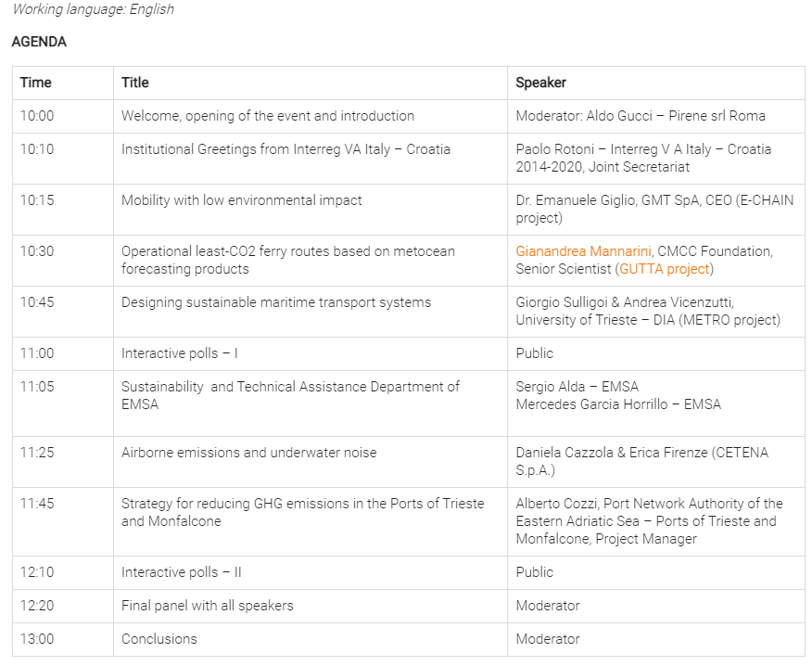812x666 pixels.
Task: Click the 10:00 time cell
Action: 38,116
